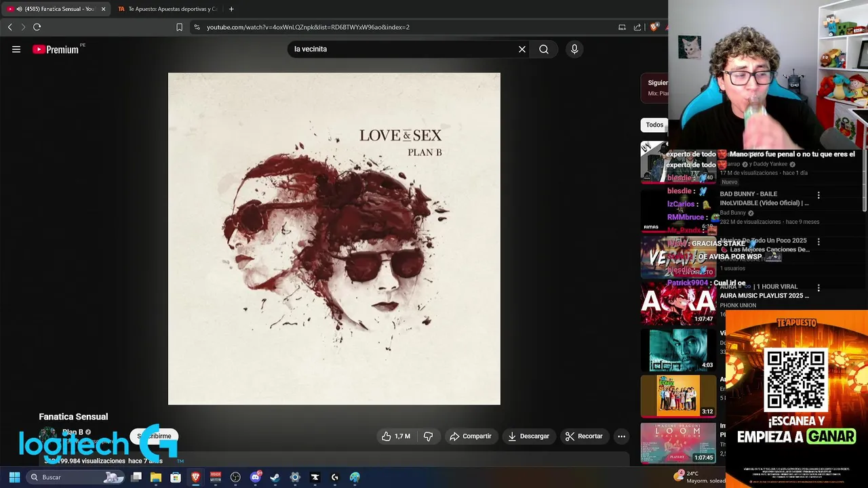Go forward with browser forward arrow

coord(23,27)
